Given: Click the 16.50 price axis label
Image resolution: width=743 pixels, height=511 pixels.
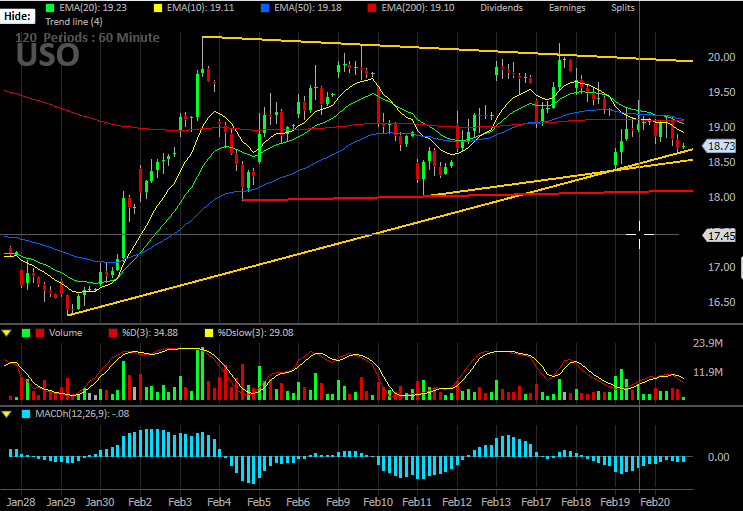Looking at the screenshot, I should click(x=722, y=303).
